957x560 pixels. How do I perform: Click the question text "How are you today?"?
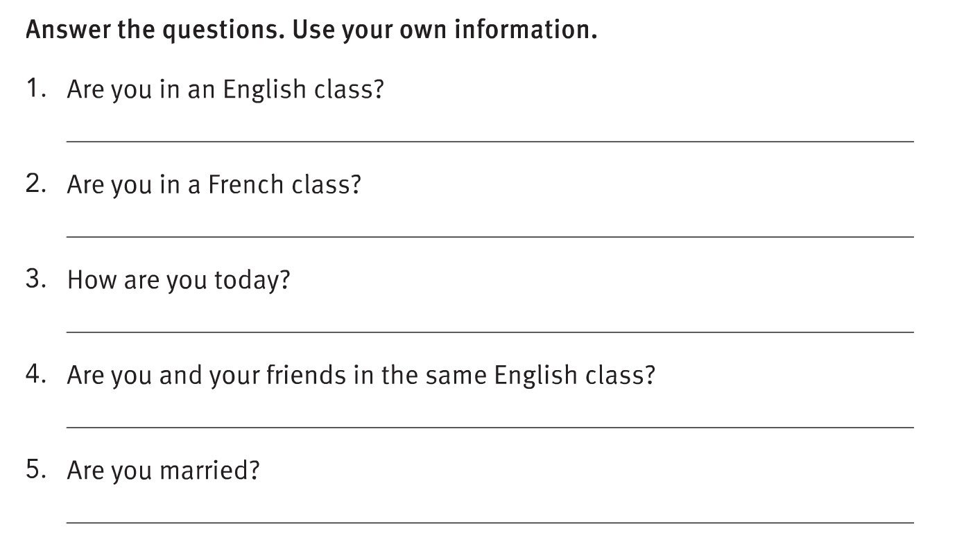coord(178,280)
